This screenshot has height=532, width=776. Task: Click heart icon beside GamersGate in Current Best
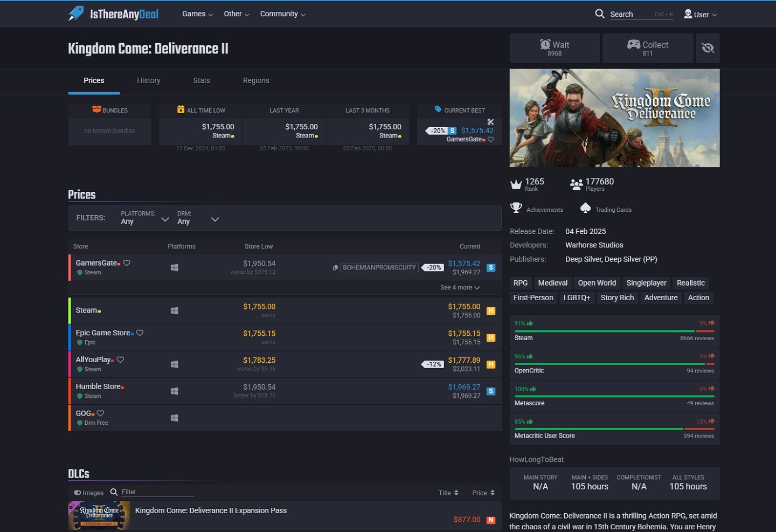(490, 140)
